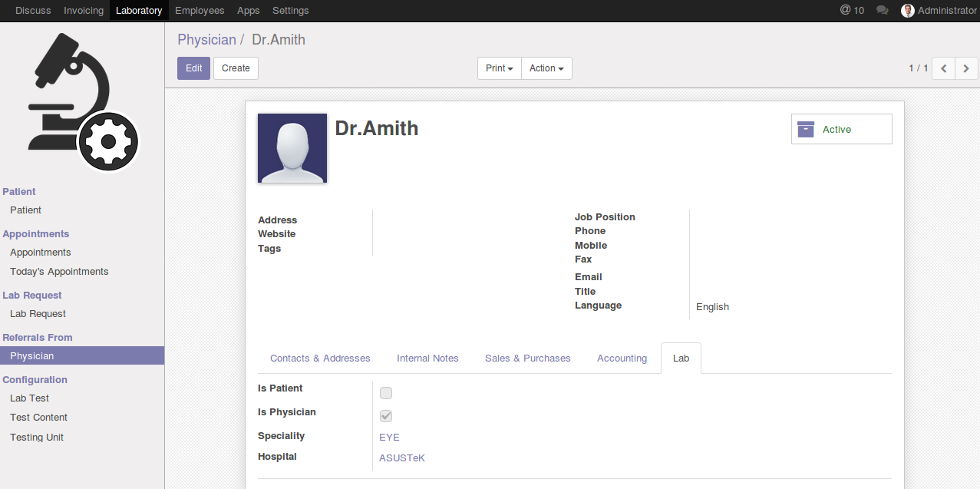Image resolution: width=980 pixels, height=489 pixels.
Task: Click Dr.Amith's profile picture
Action: [292, 148]
